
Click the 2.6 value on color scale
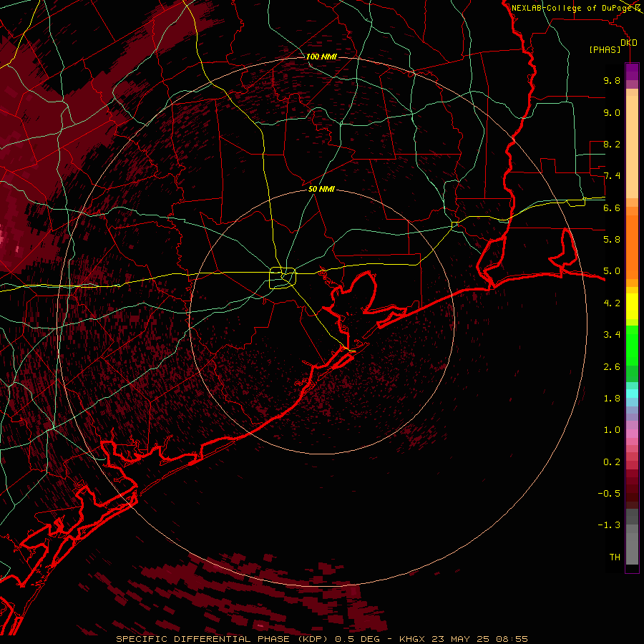[x=612, y=367]
